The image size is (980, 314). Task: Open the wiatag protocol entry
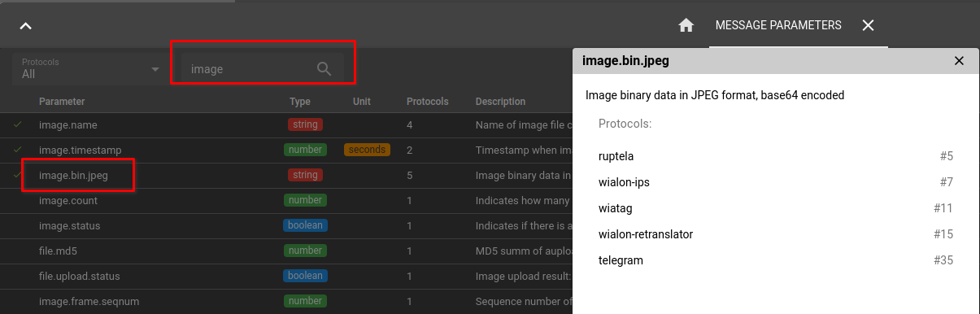coord(776,208)
